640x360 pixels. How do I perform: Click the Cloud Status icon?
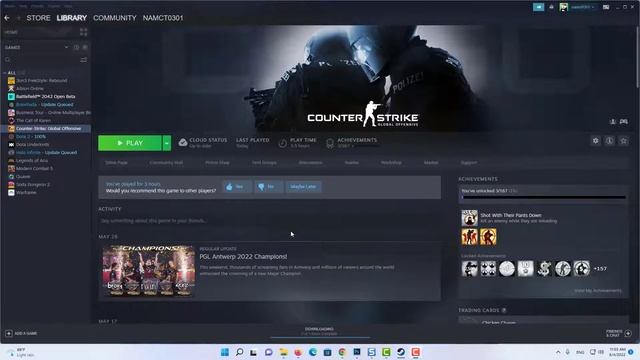[x=183, y=142]
